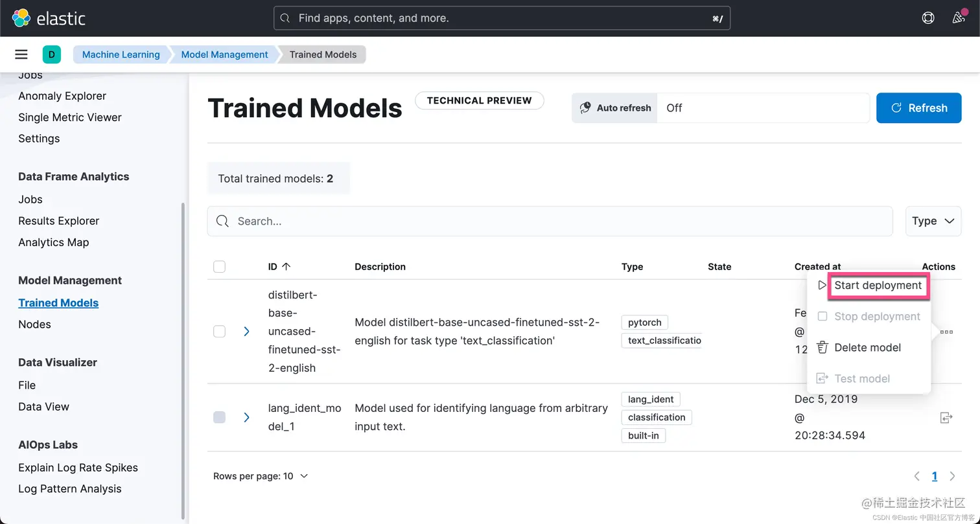Open Log Pattern Analysis

70,489
